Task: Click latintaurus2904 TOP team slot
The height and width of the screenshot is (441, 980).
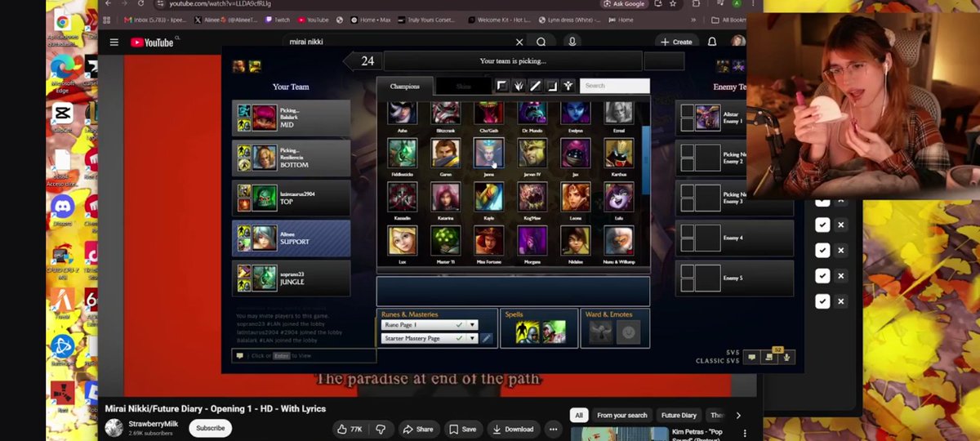Action: pyautogui.click(x=291, y=198)
